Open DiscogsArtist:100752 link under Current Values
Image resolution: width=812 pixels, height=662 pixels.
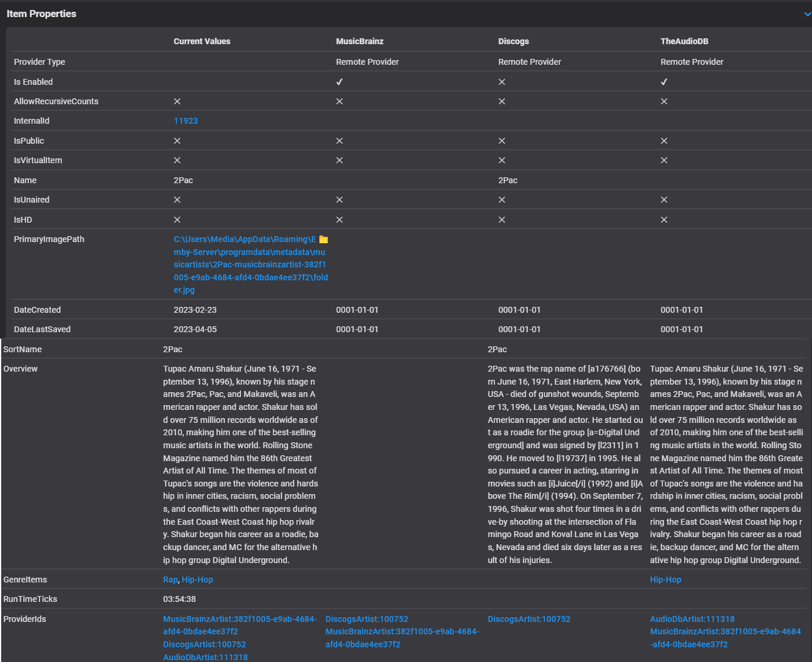coord(204,645)
